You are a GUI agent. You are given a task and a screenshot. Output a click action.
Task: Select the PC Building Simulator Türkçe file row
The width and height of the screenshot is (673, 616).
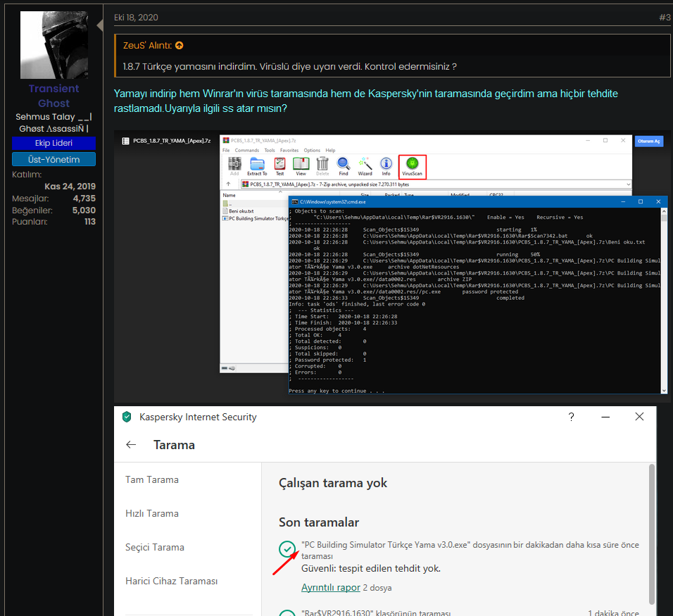pyautogui.click(x=256, y=218)
